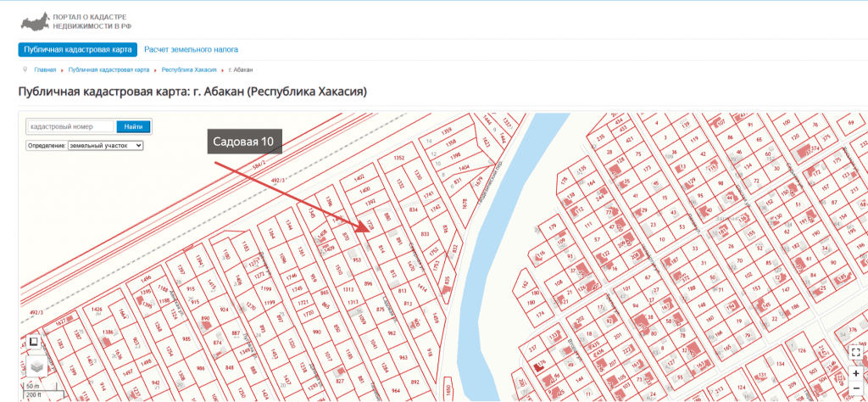Image resolution: width=868 pixels, height=402 pixels.
Task: Click the portal title text in header
Action: (91, 21)
